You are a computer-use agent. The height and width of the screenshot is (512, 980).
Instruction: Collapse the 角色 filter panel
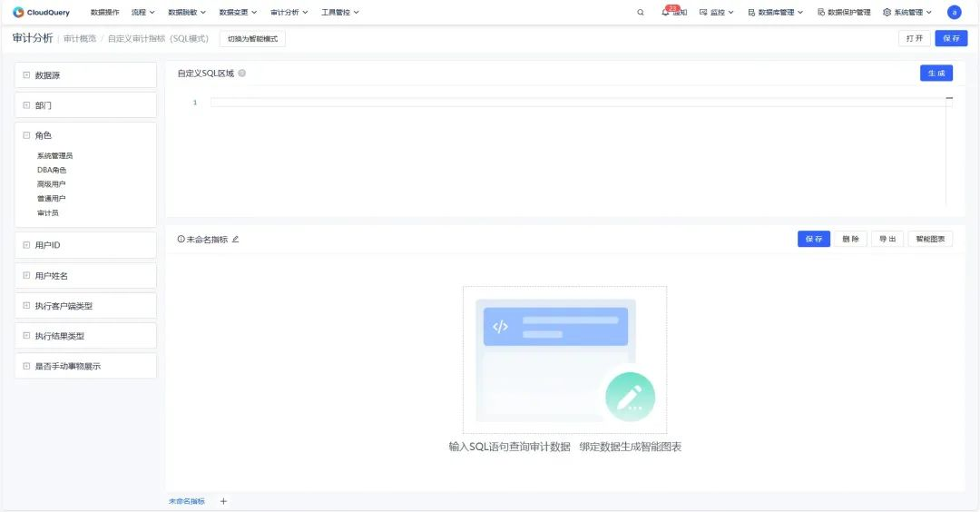(x=26, y=135)
